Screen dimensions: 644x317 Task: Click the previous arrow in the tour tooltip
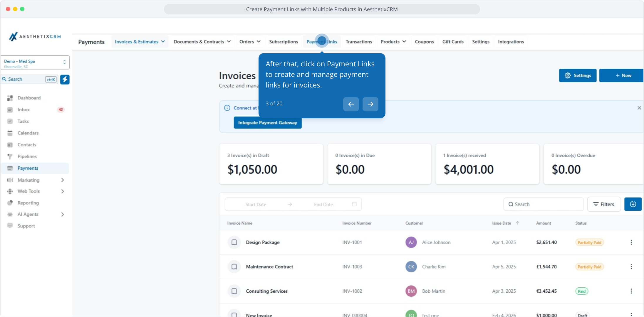351,104
